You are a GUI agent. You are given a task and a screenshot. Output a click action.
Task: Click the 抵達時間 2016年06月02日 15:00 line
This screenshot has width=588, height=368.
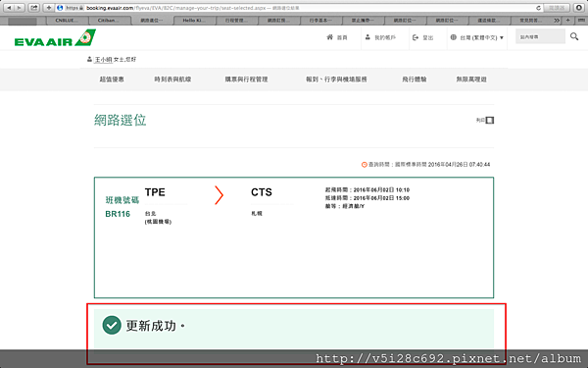tap(367, 198)
